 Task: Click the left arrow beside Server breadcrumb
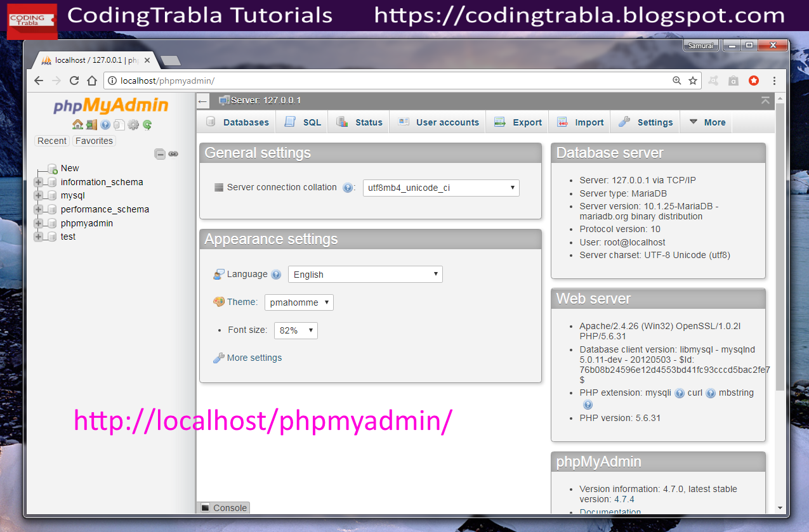(x=202, y=101)
